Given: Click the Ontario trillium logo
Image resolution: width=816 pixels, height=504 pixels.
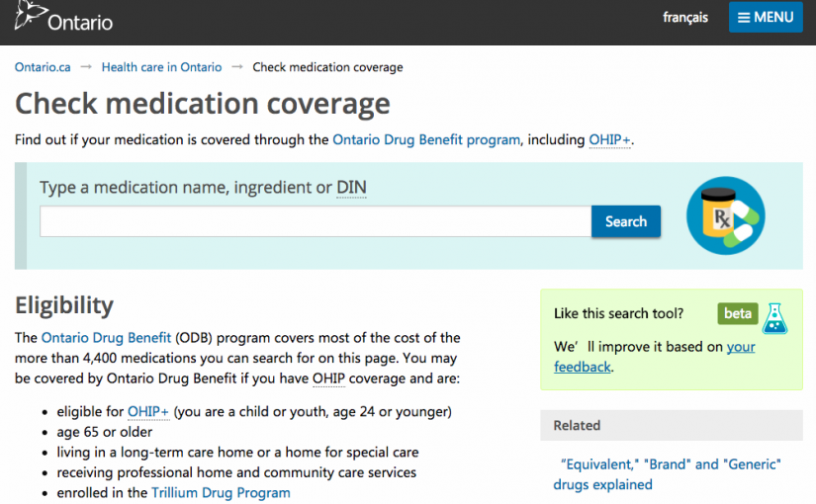Looking at the screenshot, I should pyautogui.click(x=28, y=17).
